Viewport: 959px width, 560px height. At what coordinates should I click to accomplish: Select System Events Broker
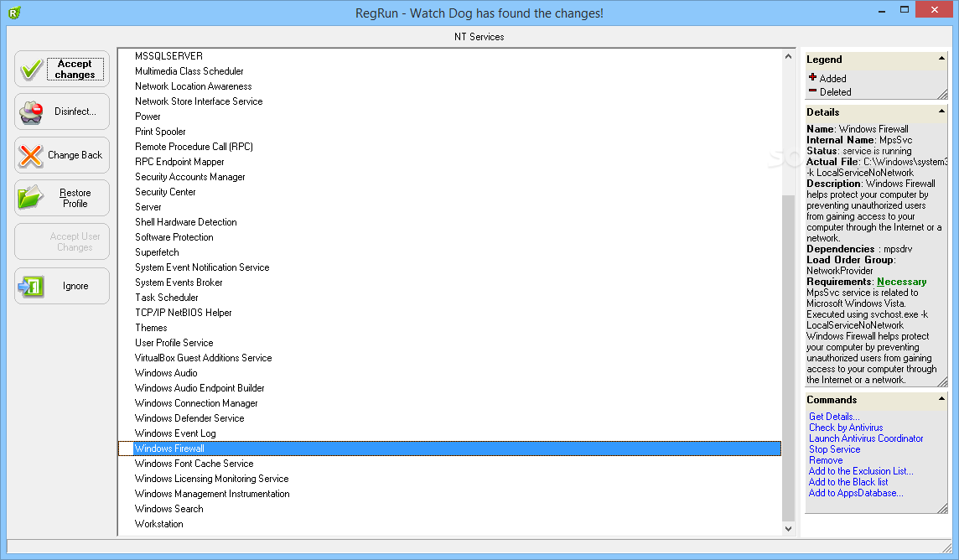tap(179, 283)
